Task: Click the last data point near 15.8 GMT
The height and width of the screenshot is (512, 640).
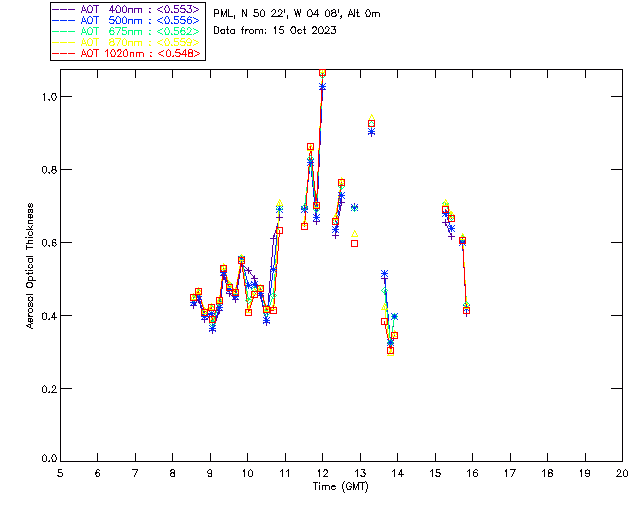Action: coord(466,308)
